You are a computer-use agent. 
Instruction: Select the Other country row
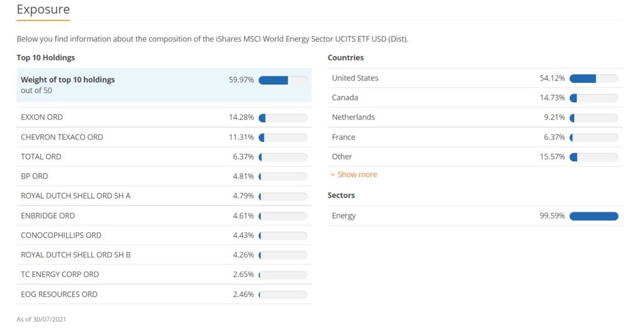[475, 157]
